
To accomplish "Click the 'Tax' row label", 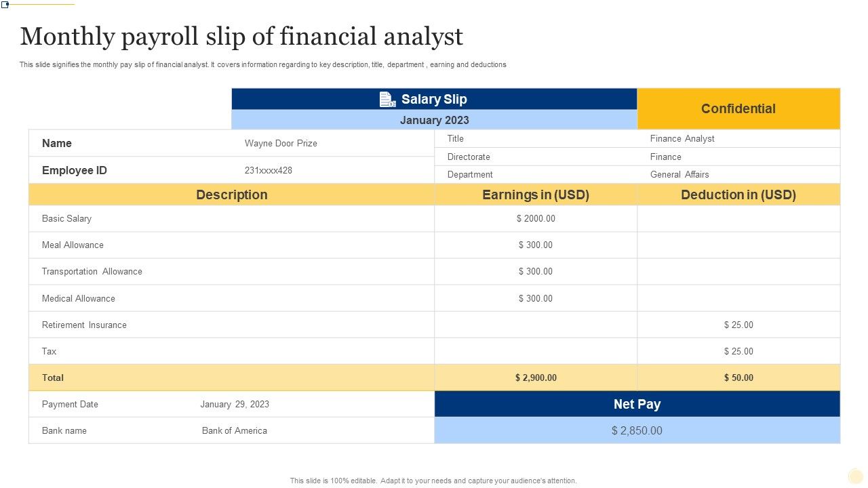I will (49, 351).
